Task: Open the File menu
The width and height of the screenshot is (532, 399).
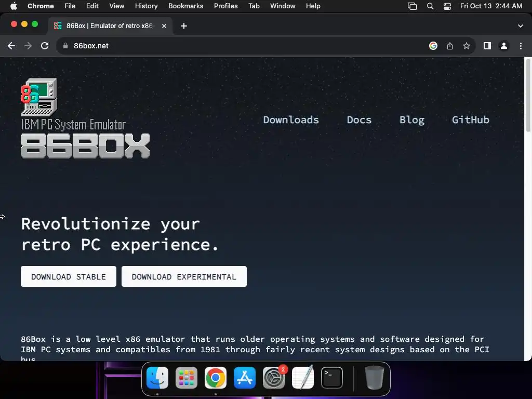Action: (x=70, y=6)
